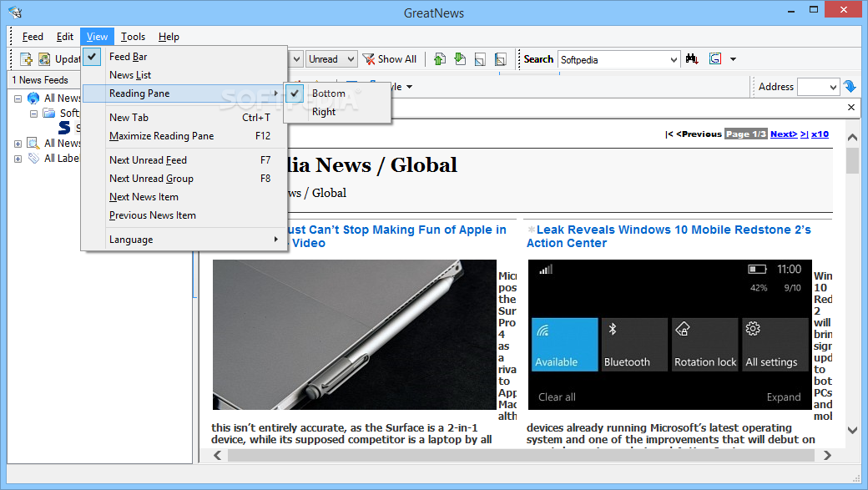Open the Tools menu

coord(133,37)
